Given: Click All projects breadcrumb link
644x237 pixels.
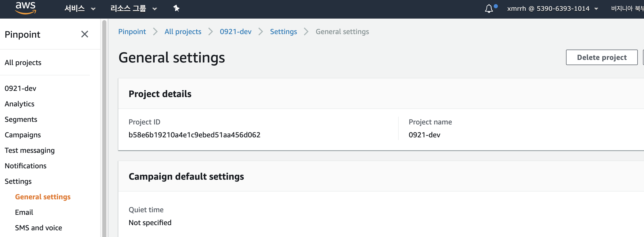Looking at the screenshot, I should coord(183,31).
